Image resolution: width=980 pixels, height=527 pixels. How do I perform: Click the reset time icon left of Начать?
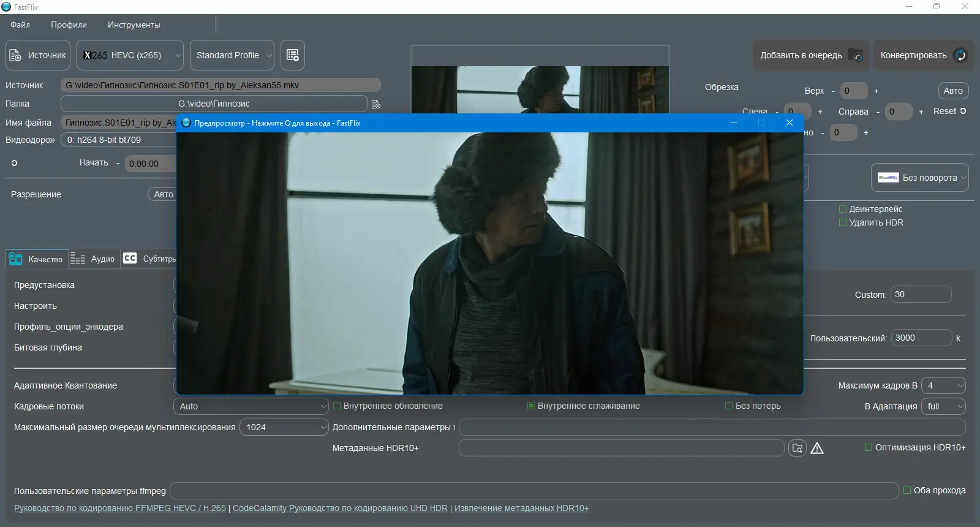click(x=14, y=163)
